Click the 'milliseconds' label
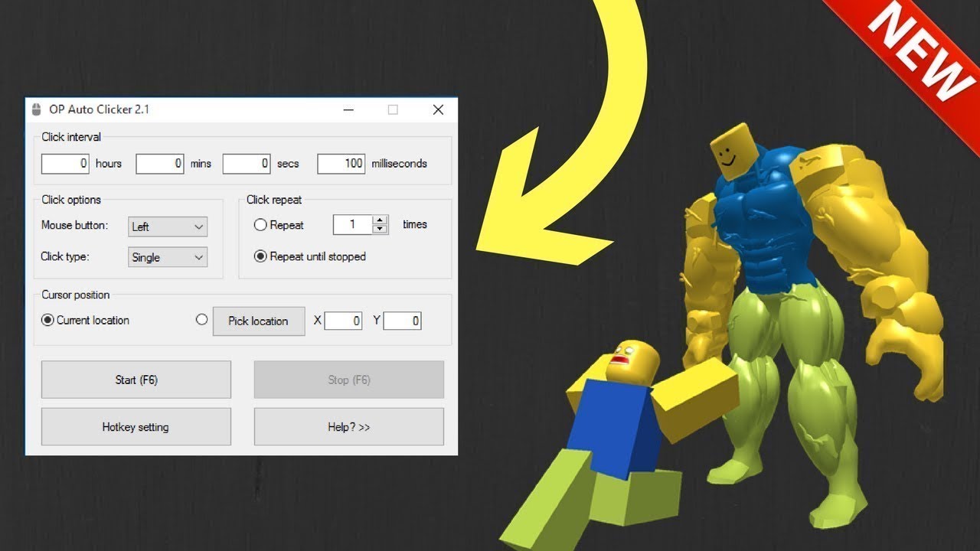This screenshot has height=551, width=980. (x=399, y=163)
